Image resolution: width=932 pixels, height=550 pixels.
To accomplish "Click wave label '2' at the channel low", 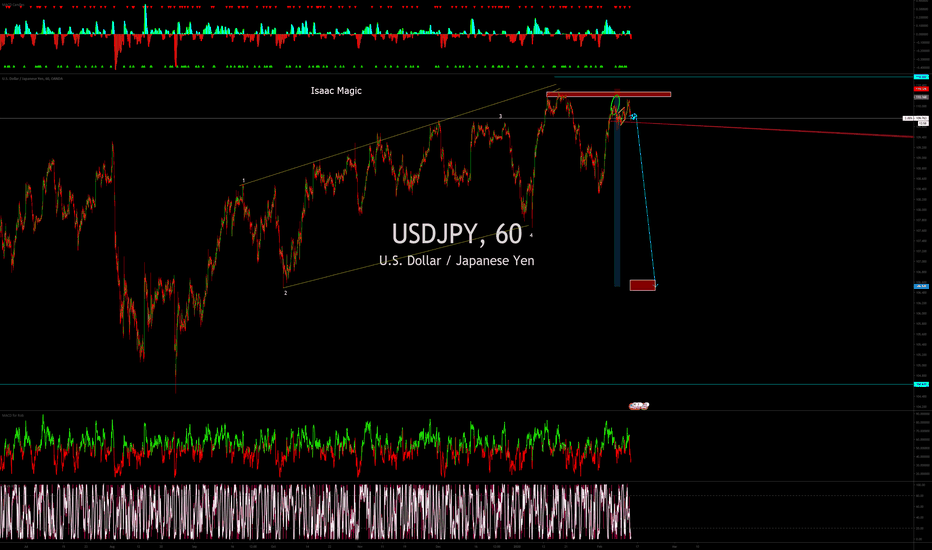I will pos(285,293).
